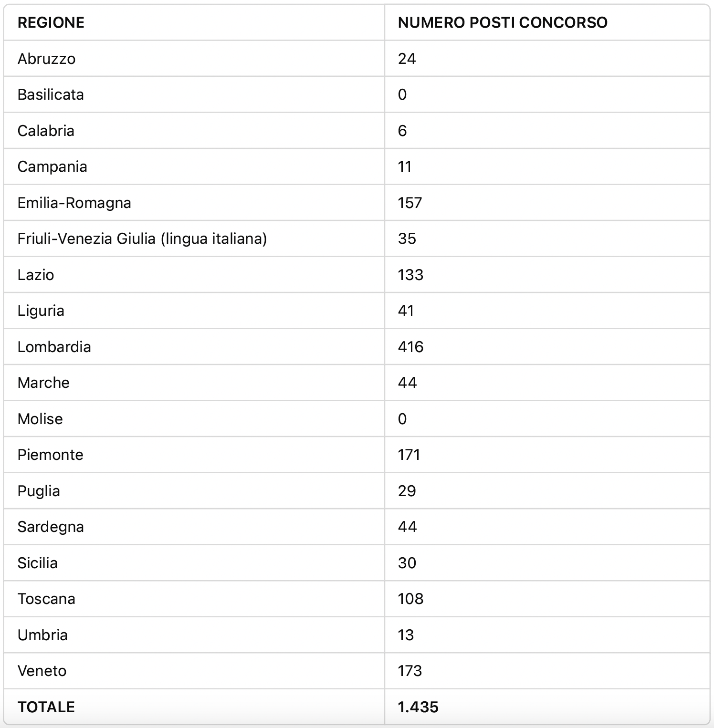Click Sicilia's value 30
This screenshot has height=728, width=714.
click(x=407, y=563)
